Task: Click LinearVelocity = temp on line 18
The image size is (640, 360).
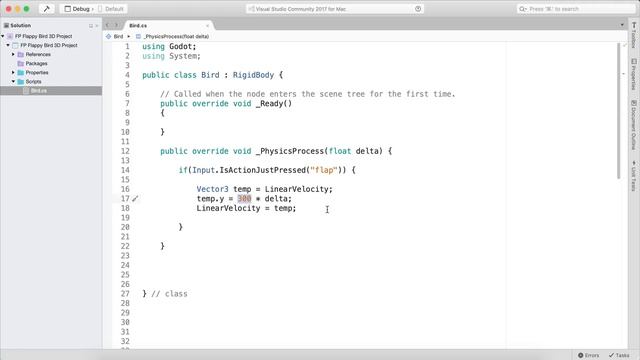Action: click(x=246, y=208)
